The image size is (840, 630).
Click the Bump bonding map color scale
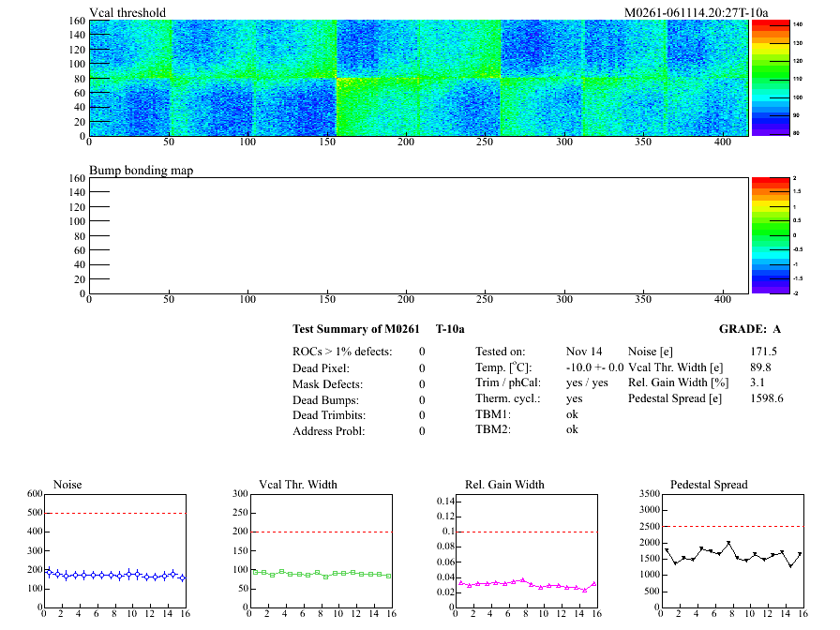[x=764, y=234]
